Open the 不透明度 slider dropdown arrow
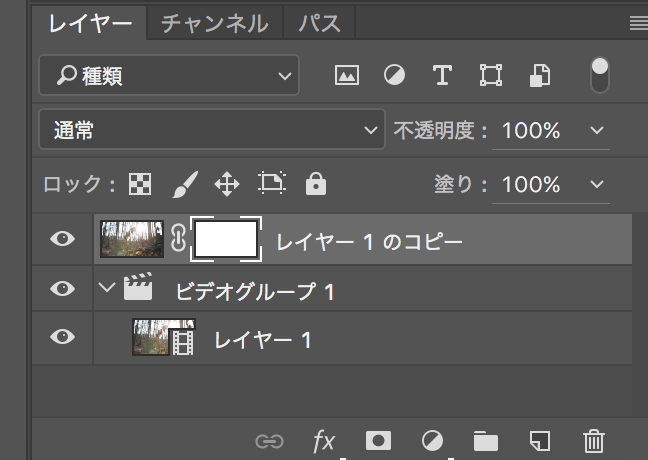648x460 pixels. point(597,131)
